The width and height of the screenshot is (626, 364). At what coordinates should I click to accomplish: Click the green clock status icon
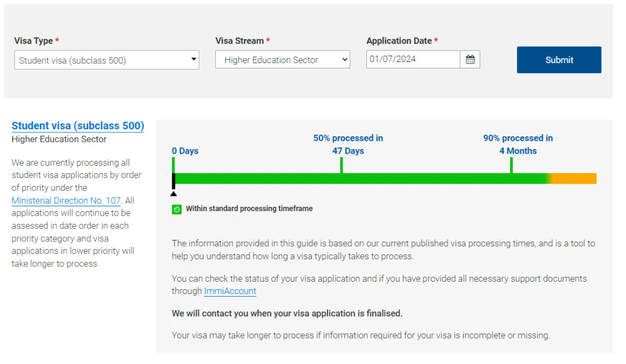click(x=177, y=209)
